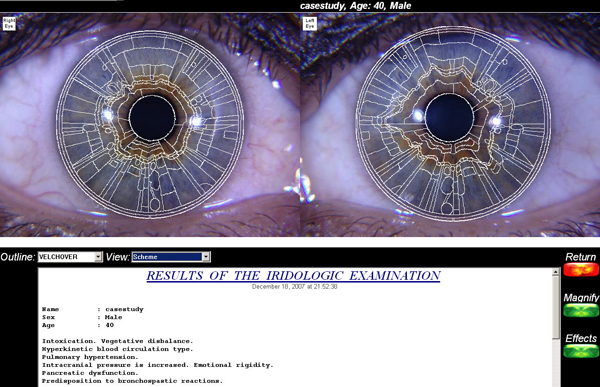This screenshot has width=600, height=387.
Task: Click the 'Sex : Male' line
Action: (x=82, y=317)
